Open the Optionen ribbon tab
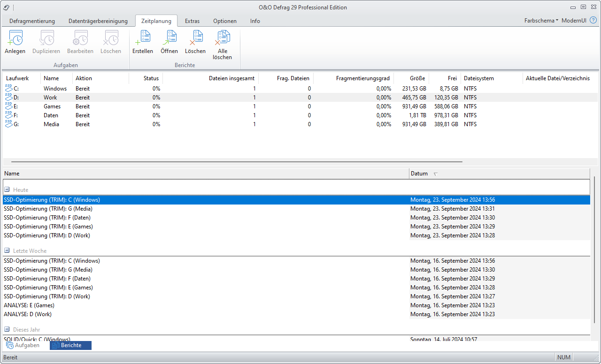 [225, 21]
